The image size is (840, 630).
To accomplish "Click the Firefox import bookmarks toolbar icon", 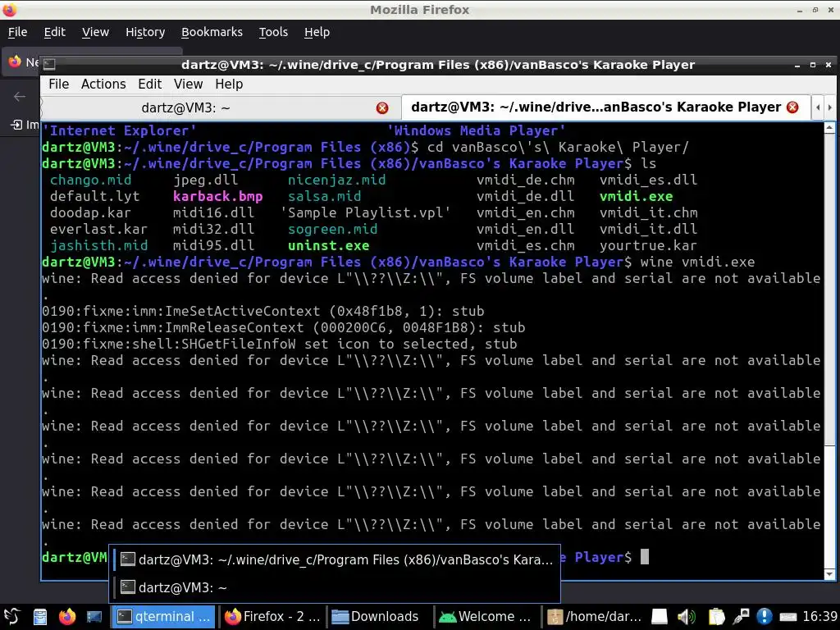I will pyautogui.click(x=16, y=125).
